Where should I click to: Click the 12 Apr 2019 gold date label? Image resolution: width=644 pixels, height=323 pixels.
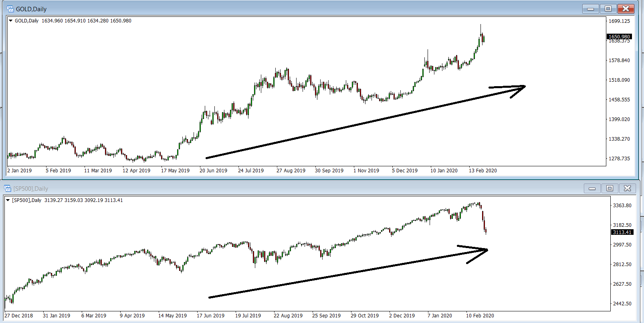(136, 171)
